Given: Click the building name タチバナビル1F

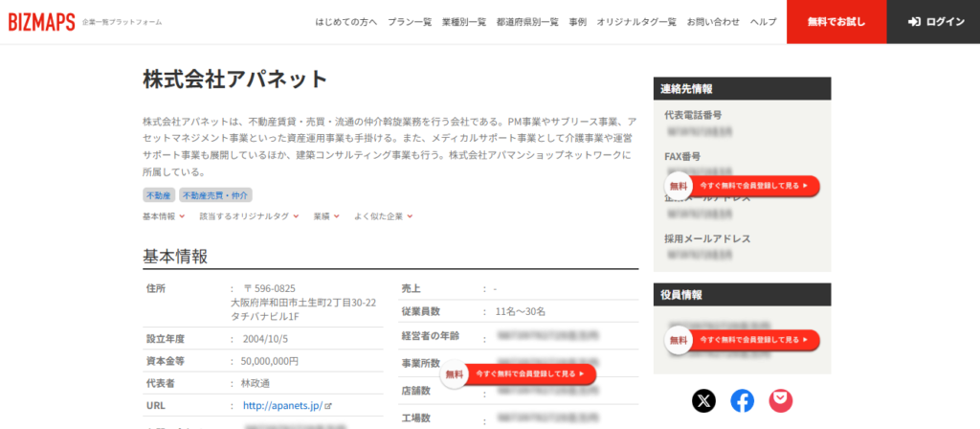Looking at the screenshot, I should click(265, 316).
